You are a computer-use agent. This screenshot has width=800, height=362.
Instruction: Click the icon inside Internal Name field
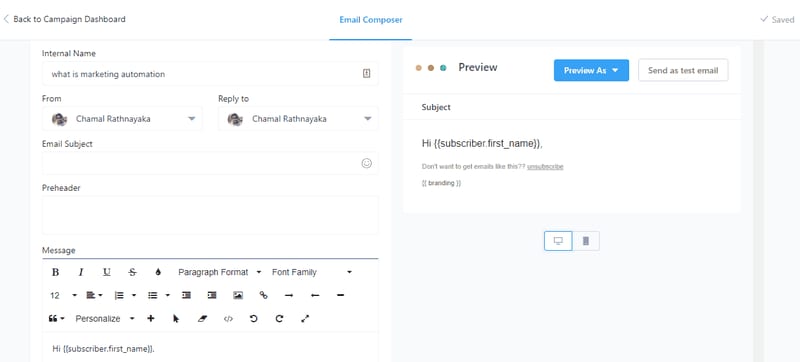(x=366, y=74)
